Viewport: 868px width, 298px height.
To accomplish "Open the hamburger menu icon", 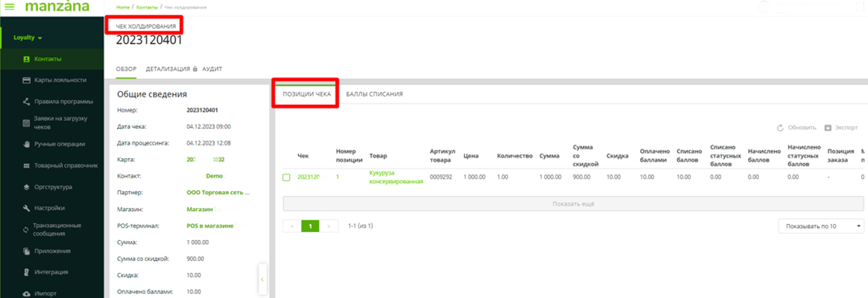I will tap(10, 7).
